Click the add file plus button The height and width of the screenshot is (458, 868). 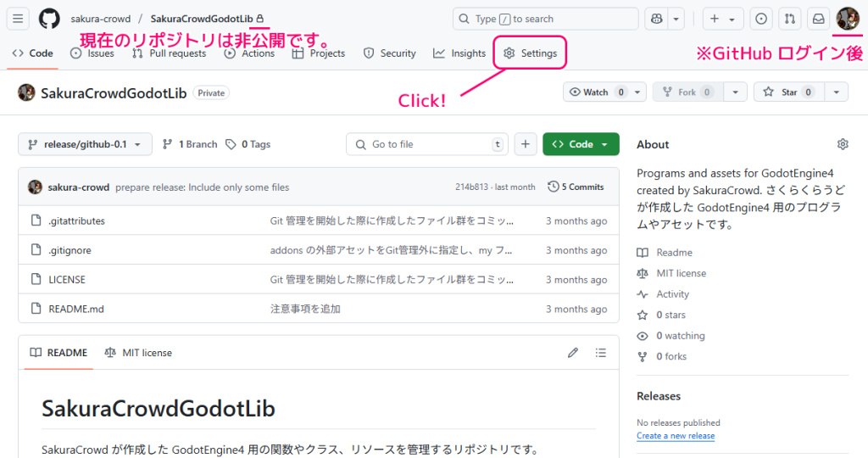(526, 144)
